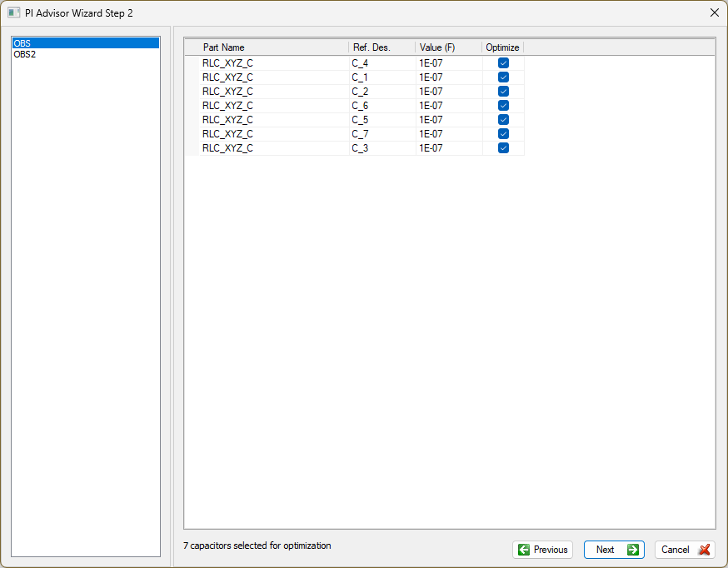Go to the Previous wizard step
Image resolution: width=728 pixels, height=568 pixels.
542,550
